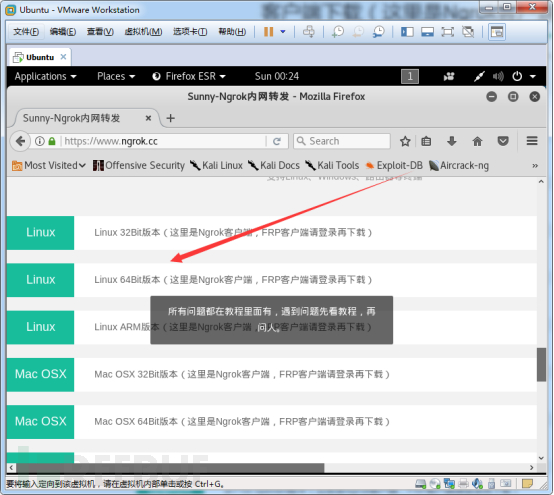Image resolution: width=554 pixels, height=495 pixels.
Task: Click the CD/DVD drive icon in VMware status bar
Action: click(x=435, y=484)
